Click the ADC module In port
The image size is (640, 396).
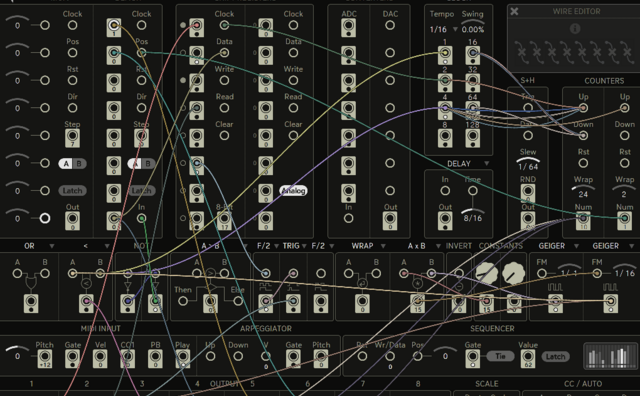348,218
